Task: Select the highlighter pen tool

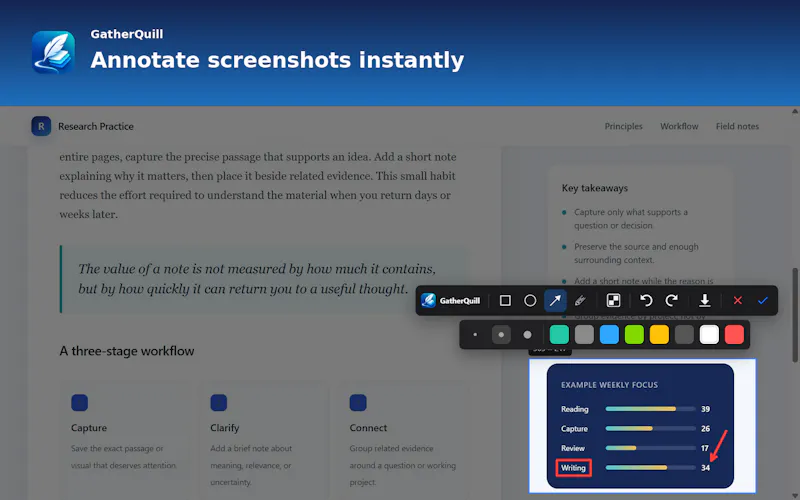Action: pos(580,301)
